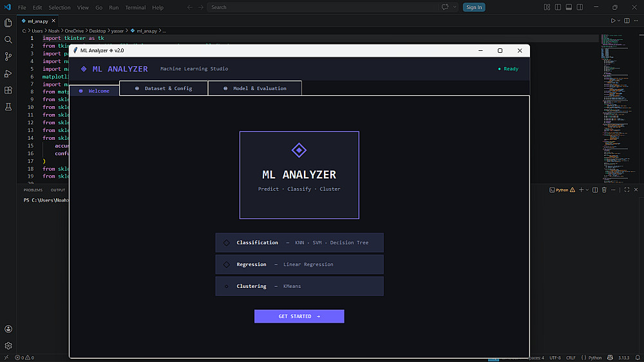Image resolution: width=644 pixels, height=362 pixels.
Task: Click the status bar errors and warnings
Action: [24, 358]
